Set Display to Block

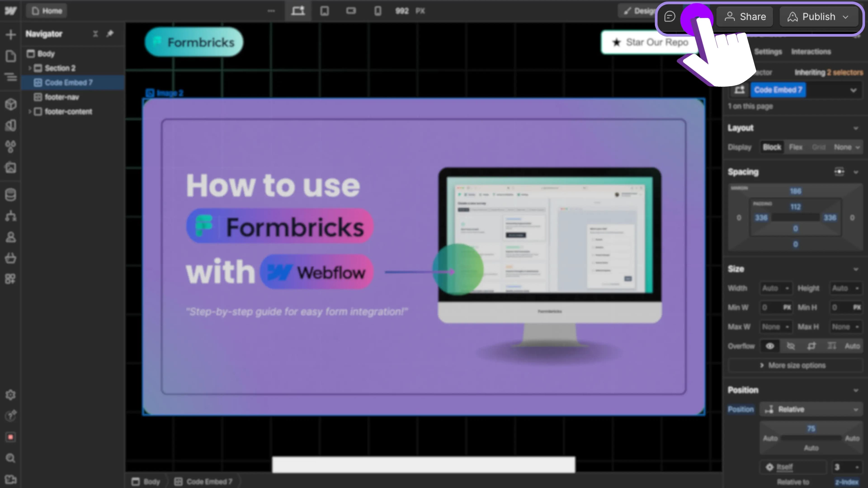tap(772, 147)
